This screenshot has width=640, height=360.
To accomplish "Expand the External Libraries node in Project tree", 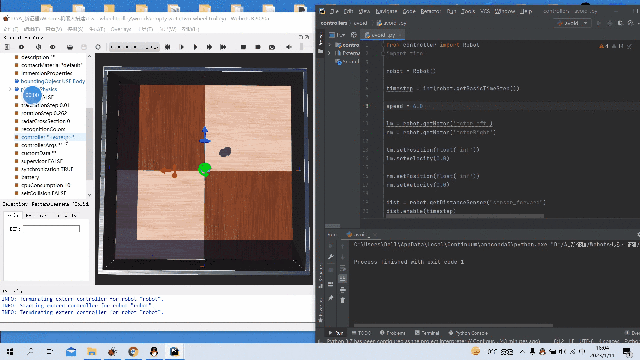I will 329,53.
